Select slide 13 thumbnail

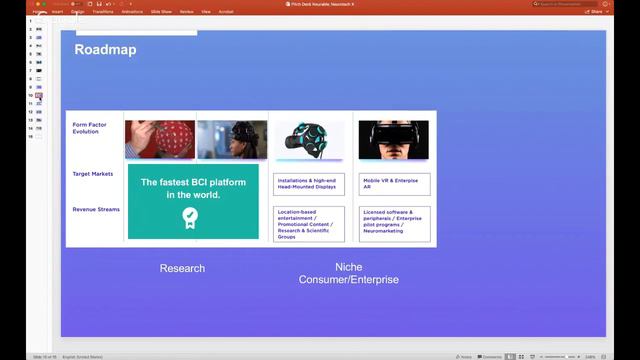coord(39,120)
